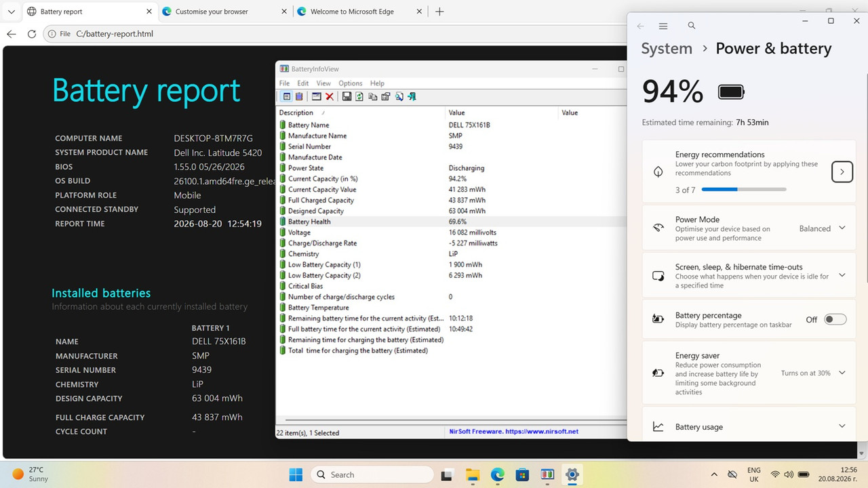The width and height of the screenshot is (868, 488).
Task: Click the Find magnifier icon in BatteryInfoView
Action: click(x=399, y=97)
